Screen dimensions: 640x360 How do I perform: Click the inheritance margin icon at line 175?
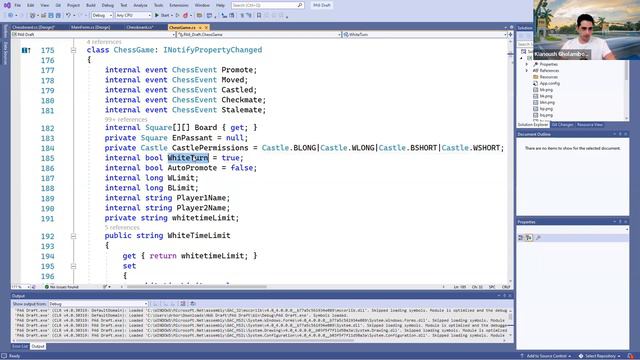coord(26,50)
